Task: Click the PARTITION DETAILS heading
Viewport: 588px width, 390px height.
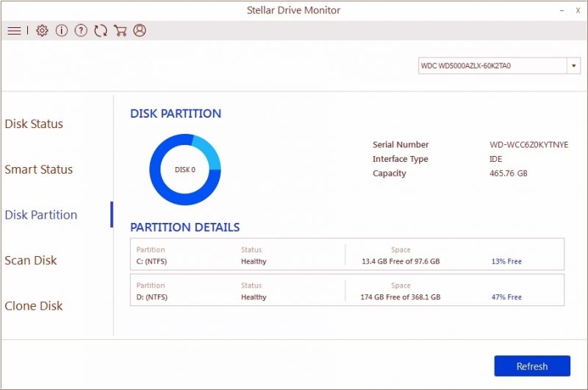Action: (x=185, y=227)
